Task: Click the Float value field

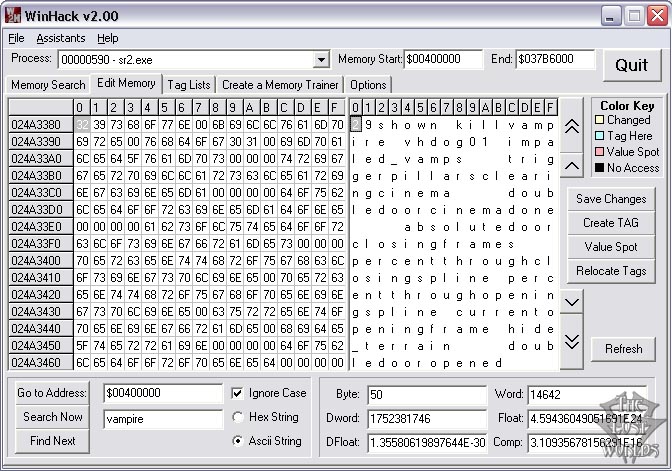Action: (x=587, y=418)
